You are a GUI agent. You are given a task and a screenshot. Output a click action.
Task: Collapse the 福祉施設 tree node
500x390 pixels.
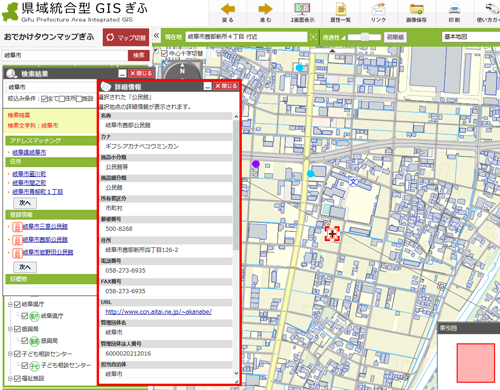[10, 378]
